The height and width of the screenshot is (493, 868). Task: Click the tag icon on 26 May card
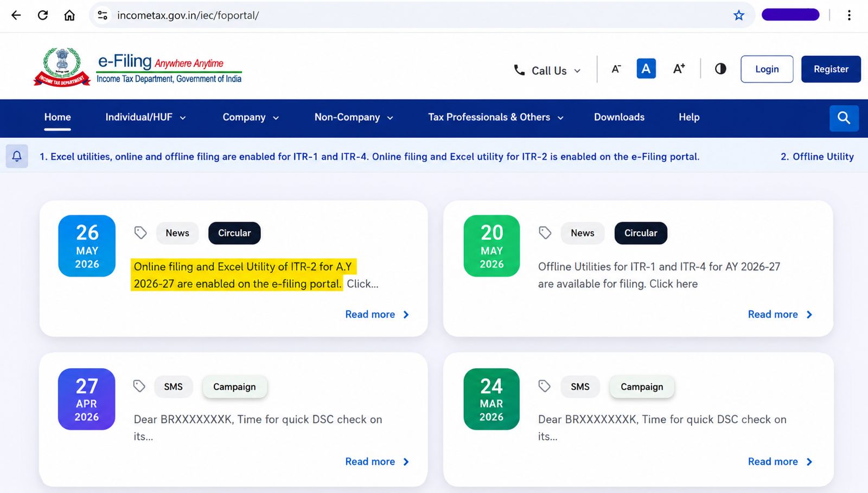point(141,233)
